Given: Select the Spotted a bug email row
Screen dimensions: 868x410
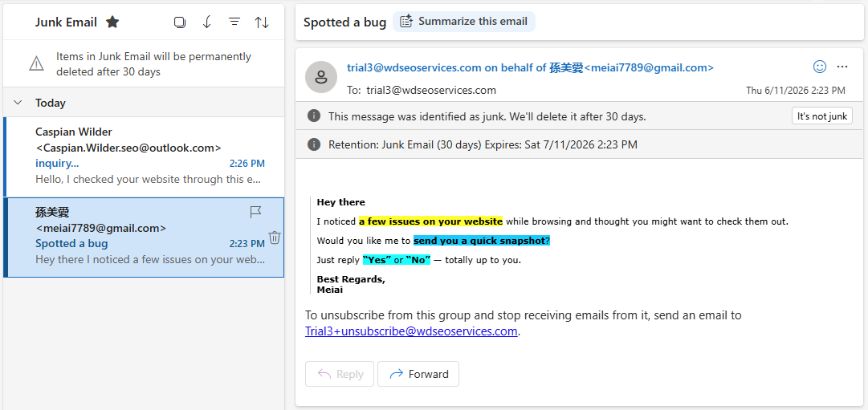Looking at the screenshot, I should (x=144, y=237).
